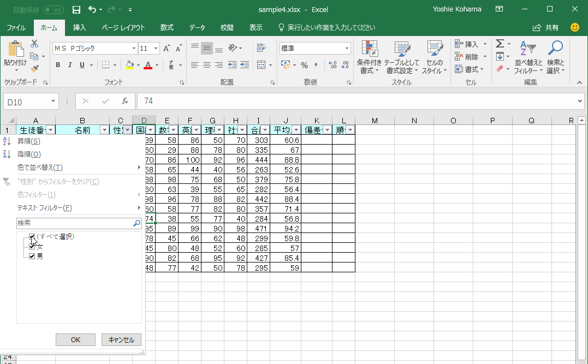The width and height of the screenshot is (588, 364).
Task: Click the Bold formatting icon
Action: click(x=58, y=65)
